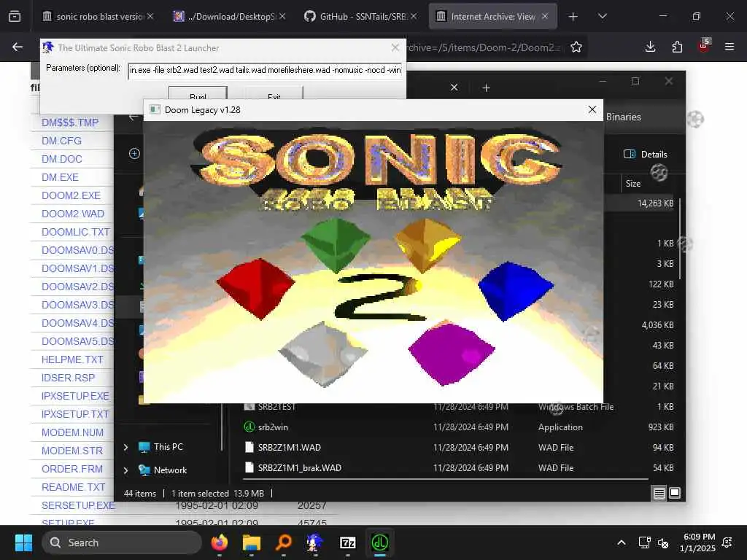Screen dimensions: 747x560
Task: Open the README.TXT archive link
Action: pyautogui.click(x=74, y=487)
